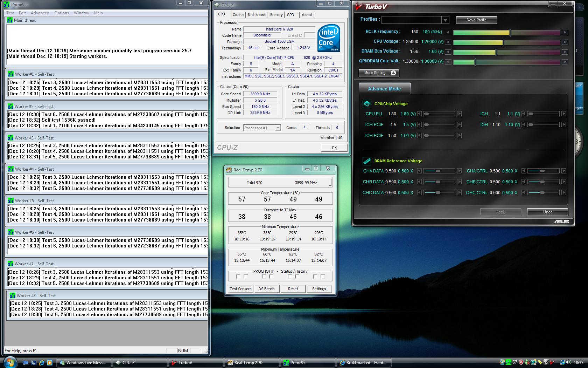
Task: Toggle fifth PROCHOT# status checkbox
Action: pos(290,277)
